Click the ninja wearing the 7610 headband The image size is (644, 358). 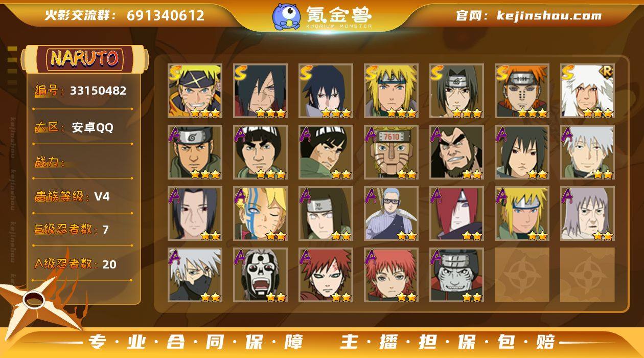tap(392, 152)
